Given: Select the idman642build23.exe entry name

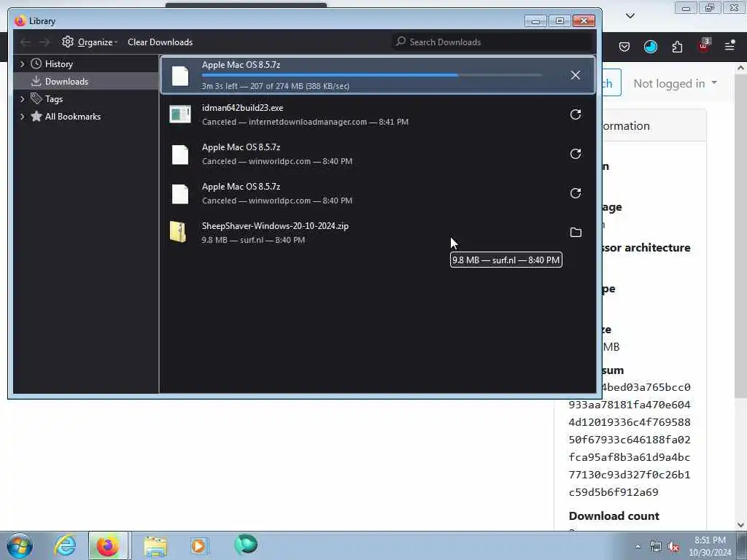Looking at the screenshot, I should (242, 108).
